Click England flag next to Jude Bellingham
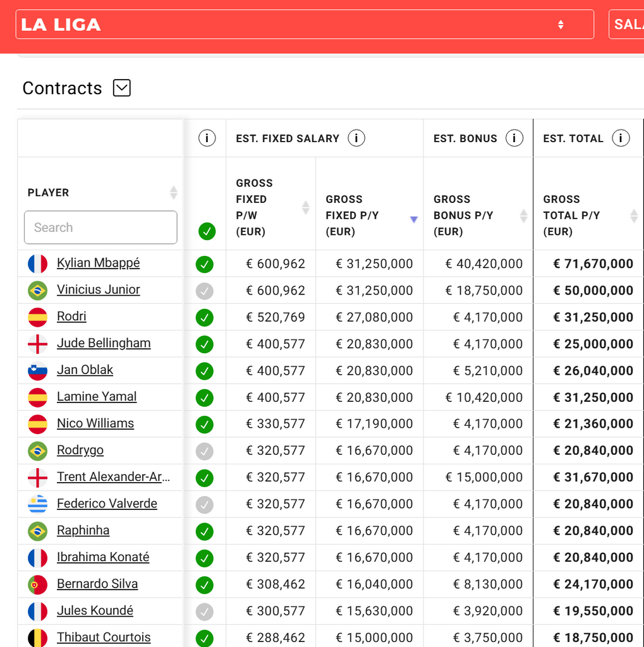644x647 pixels. (x=37, y=344)
